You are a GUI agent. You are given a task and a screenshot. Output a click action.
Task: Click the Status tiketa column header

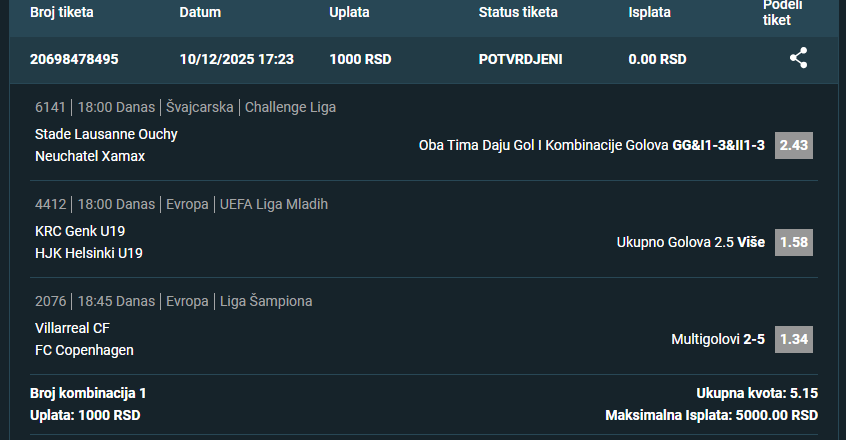point(518,13)
